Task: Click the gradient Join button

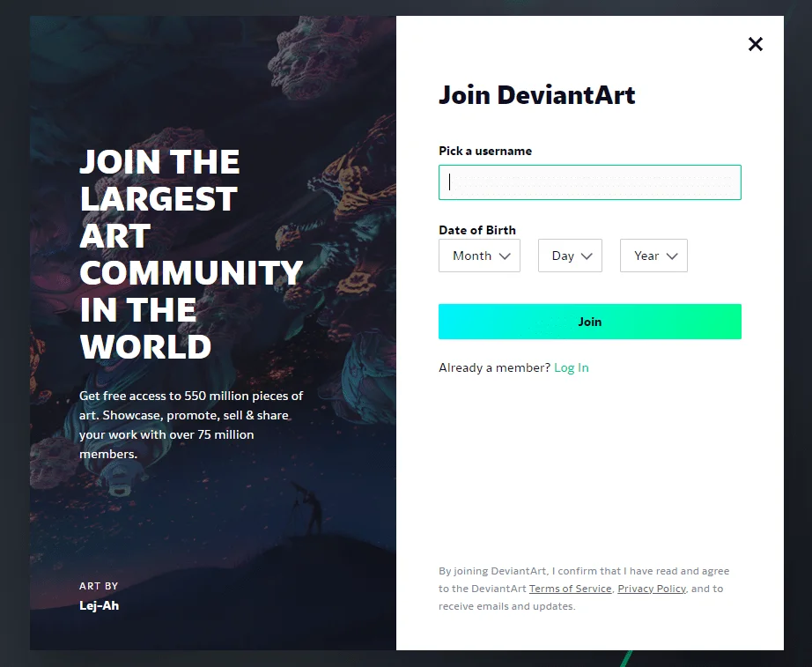Action: click(x=590, y=322)
